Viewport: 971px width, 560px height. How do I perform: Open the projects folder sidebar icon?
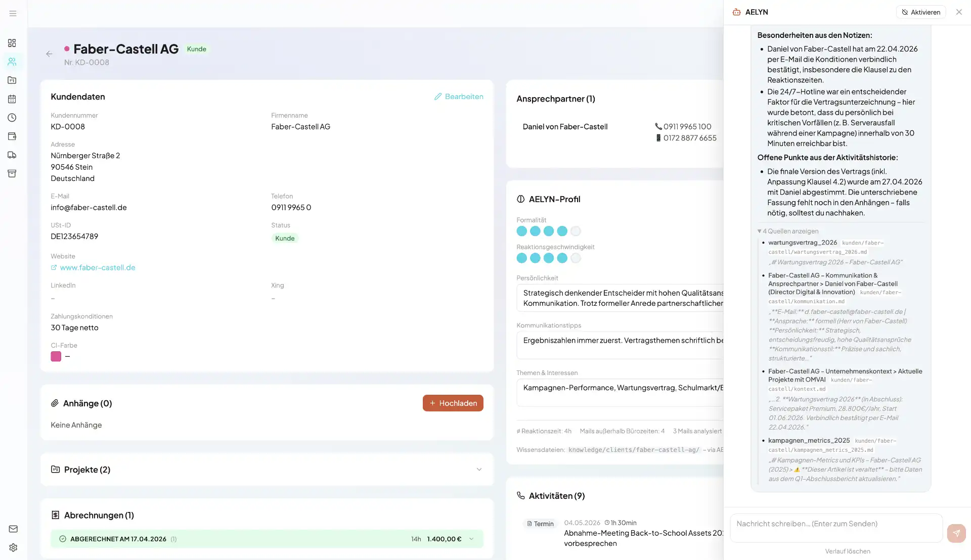click(x=12, y=80)
